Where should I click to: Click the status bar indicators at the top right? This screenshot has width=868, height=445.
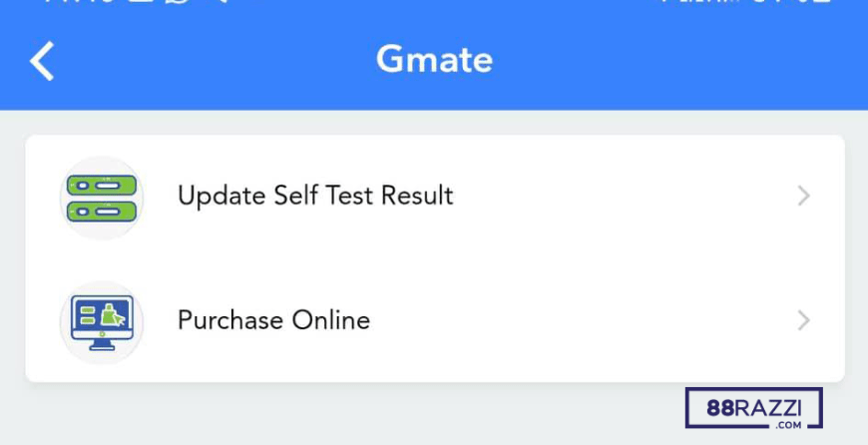pyautogui.click(x=747, y=2)
